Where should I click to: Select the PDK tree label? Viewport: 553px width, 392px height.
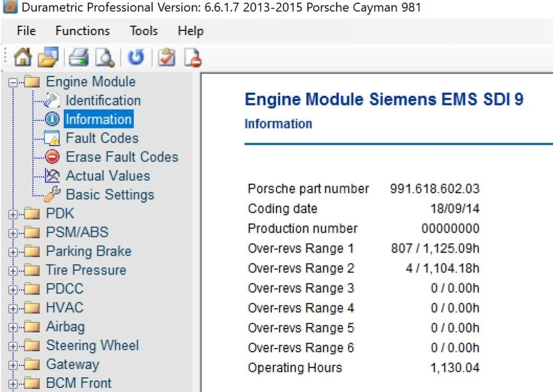(60, 213)
